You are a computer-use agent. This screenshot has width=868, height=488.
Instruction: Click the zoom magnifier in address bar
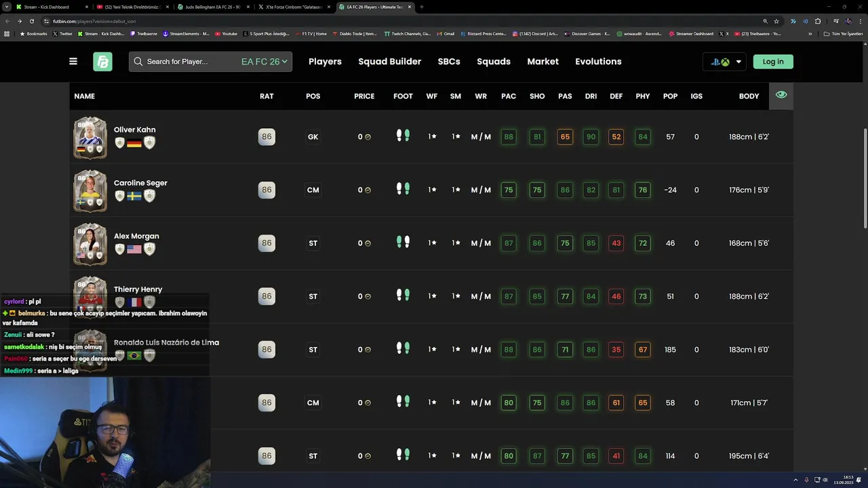(x=765, y=21)
